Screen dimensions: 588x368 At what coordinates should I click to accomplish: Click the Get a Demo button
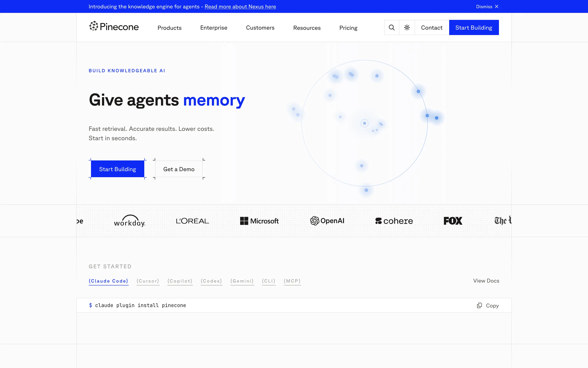click(179, 169)
